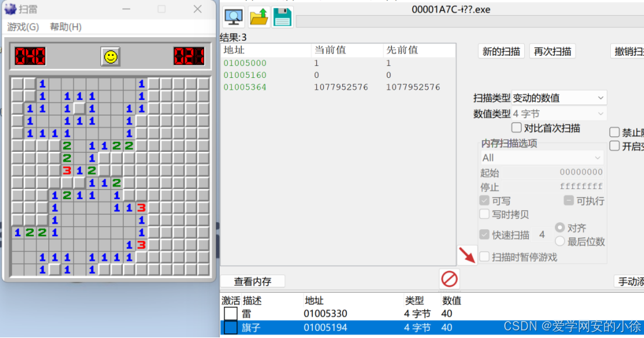Click address 01005194 in the address list

tap(325, 328)
